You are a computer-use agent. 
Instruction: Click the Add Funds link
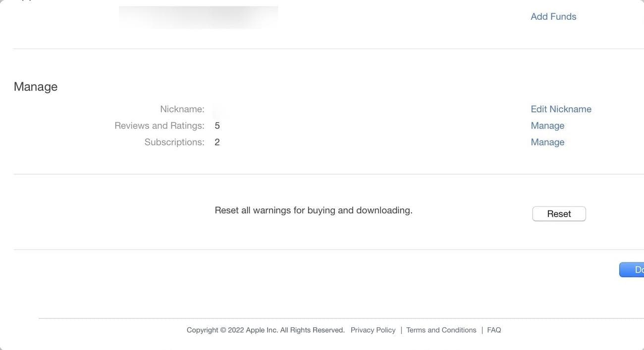point(553,16)
